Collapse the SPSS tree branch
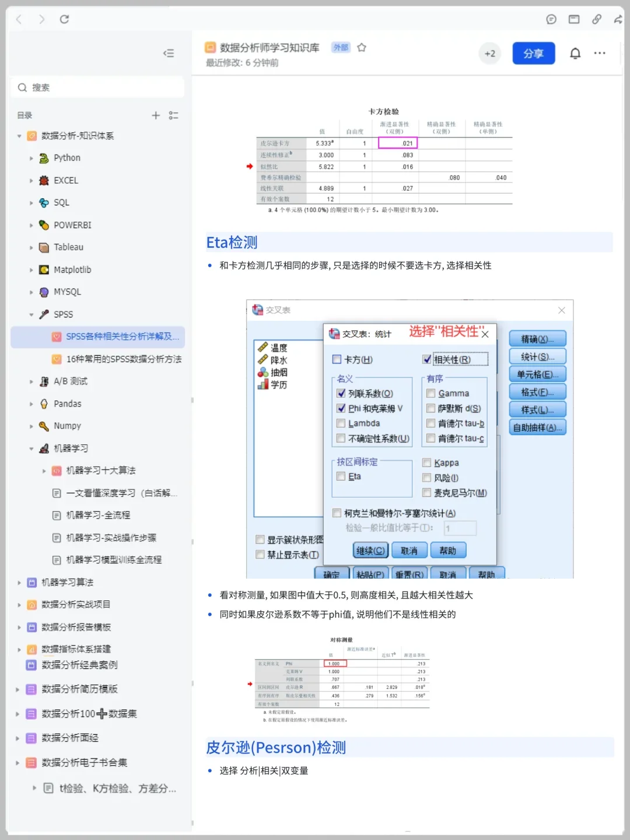This screenshot has width=630, height=840. click(x=31, y=314)
